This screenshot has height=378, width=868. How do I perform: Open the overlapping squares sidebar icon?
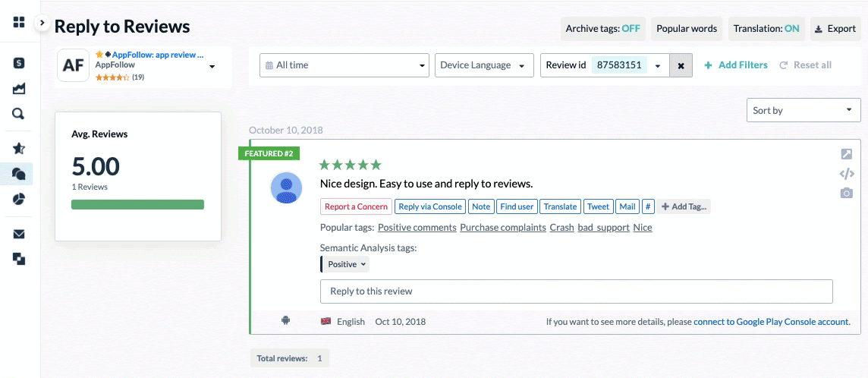click(x=19, y=259)
